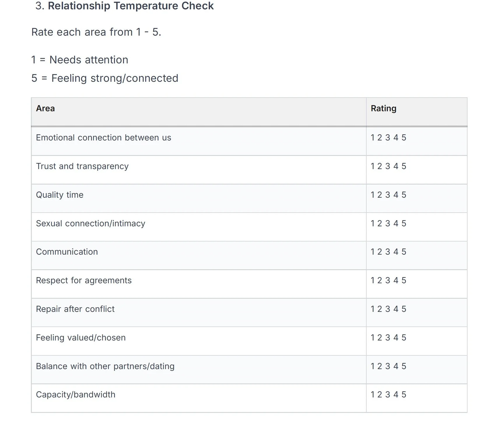Click the Rating column header
The image size is (504, 424).
[383, 108]
